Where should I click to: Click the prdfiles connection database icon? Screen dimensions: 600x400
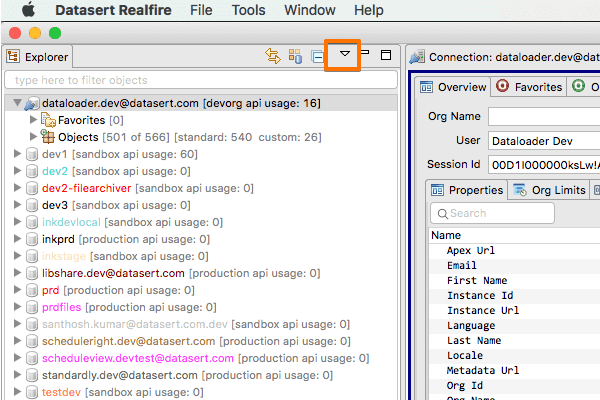(x=32, y=307)
